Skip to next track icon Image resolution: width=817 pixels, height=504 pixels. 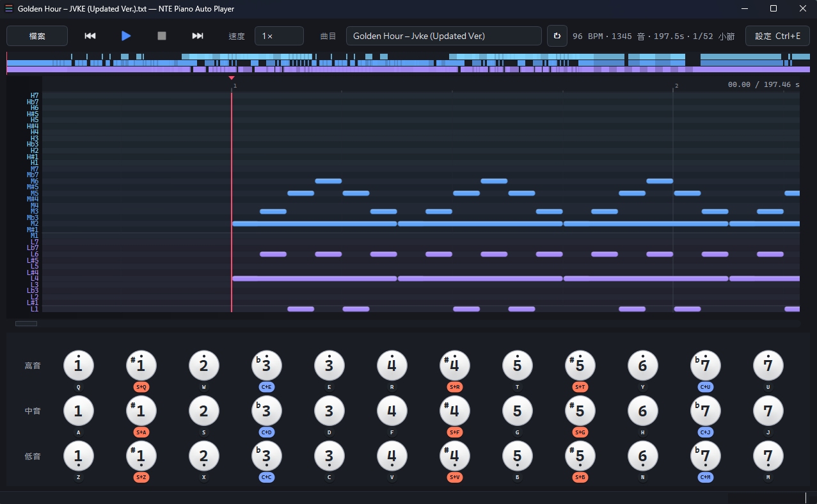198,36
